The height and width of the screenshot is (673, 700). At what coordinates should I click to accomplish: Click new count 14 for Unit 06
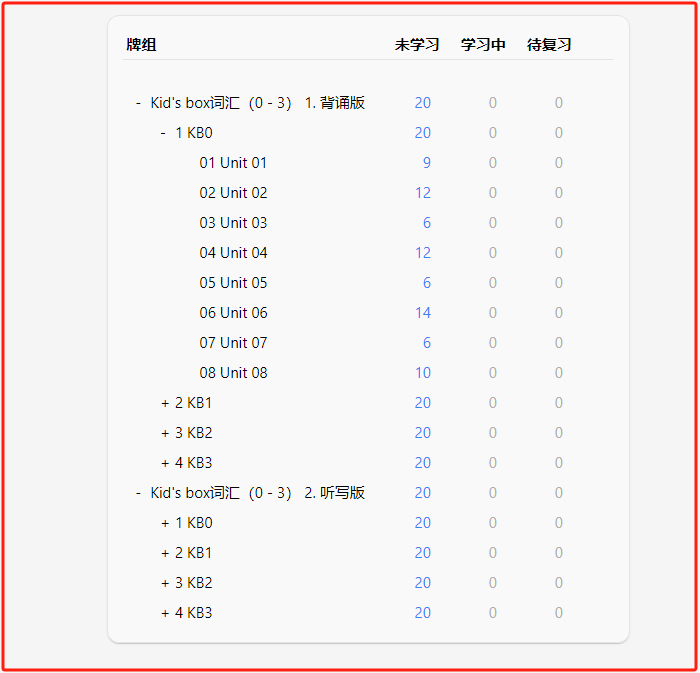pyautogui.click(x=423, y=313)
